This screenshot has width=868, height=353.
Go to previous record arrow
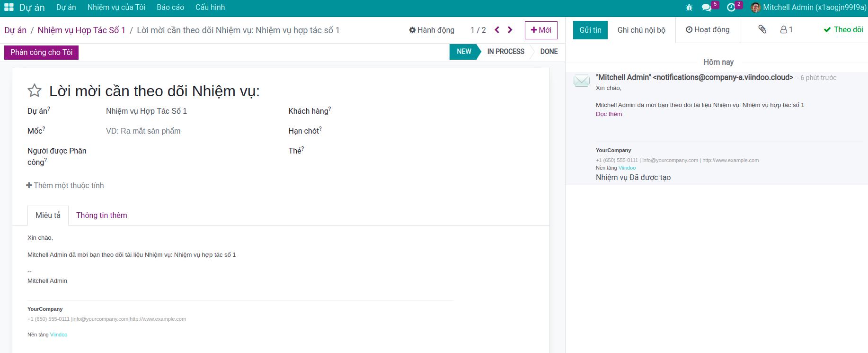[497, 30]
